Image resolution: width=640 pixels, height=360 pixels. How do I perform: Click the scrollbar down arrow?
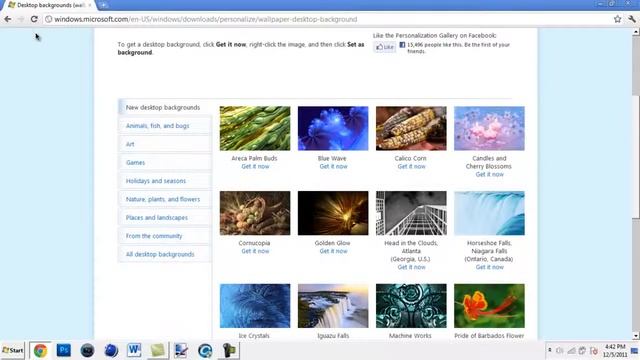point(636,336)
